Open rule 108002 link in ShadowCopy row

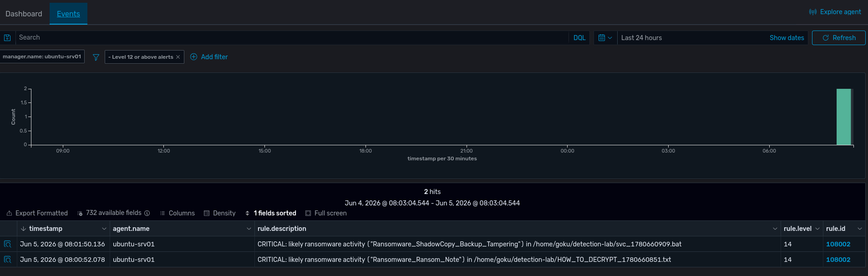pos(838,244)
